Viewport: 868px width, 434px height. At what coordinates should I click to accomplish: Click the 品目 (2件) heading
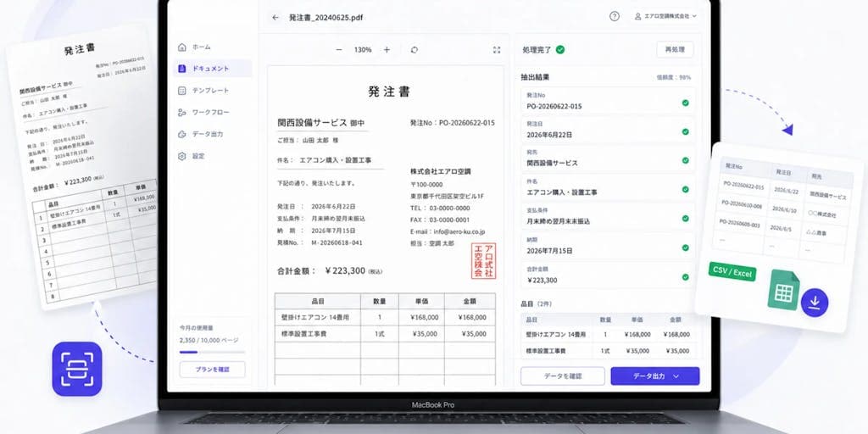click(x=537, y=304)
